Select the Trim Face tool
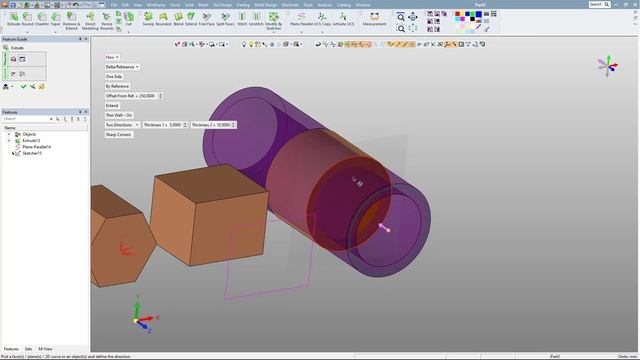The height and width of the screenshot is (360, 640). pos(207,19)
